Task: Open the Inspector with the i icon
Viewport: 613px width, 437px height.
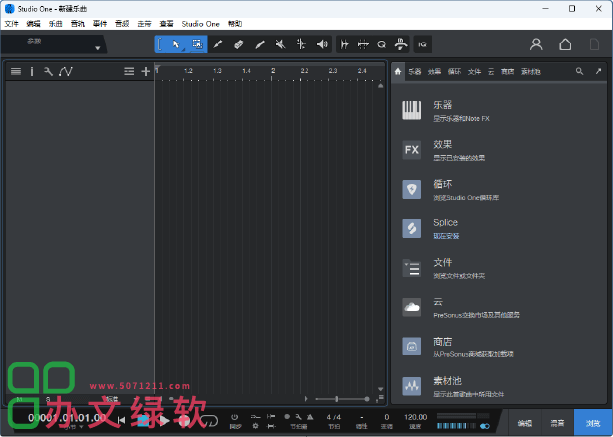Action: tap(32, 72)
